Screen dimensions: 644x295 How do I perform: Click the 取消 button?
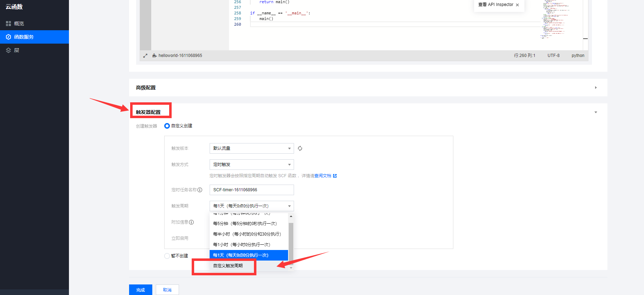[167, 290]
